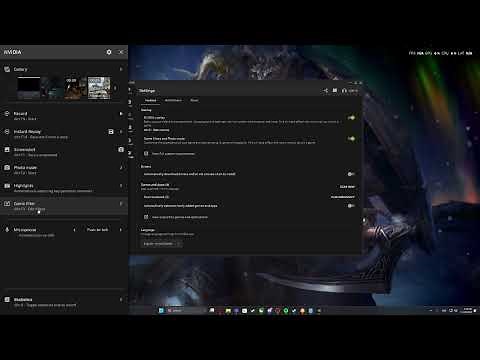Screen dimensions: 480x360
Task: Expand Instant Replay options arrow
Action: coord(121,132)
